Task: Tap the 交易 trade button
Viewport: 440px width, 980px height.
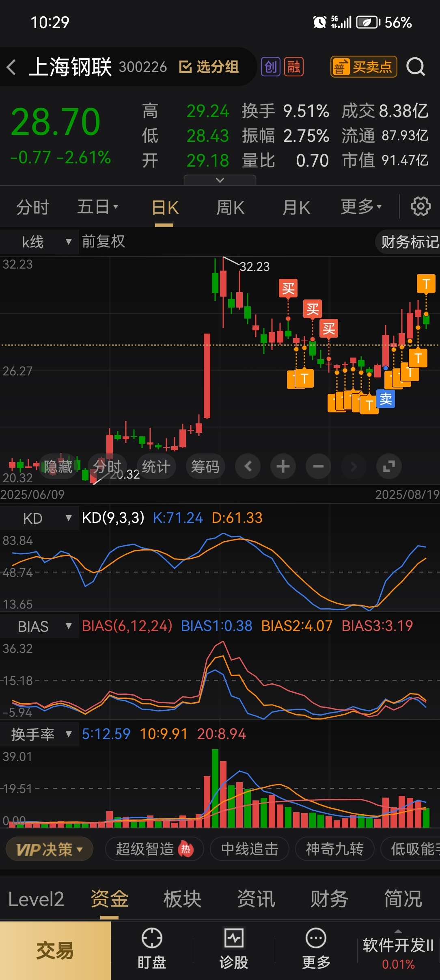Action: click(x=55, y=951)
